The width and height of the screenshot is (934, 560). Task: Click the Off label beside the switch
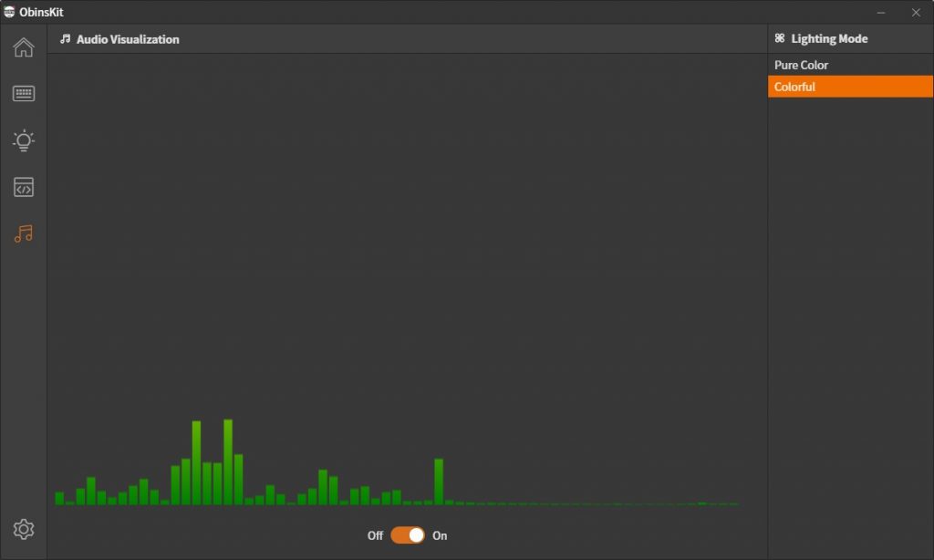click(375, 535)
